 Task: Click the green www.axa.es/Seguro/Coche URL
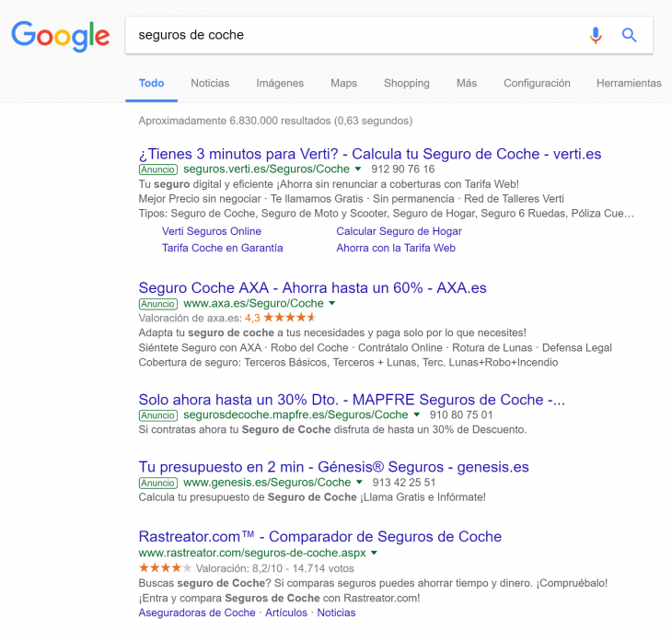point(253,303)
